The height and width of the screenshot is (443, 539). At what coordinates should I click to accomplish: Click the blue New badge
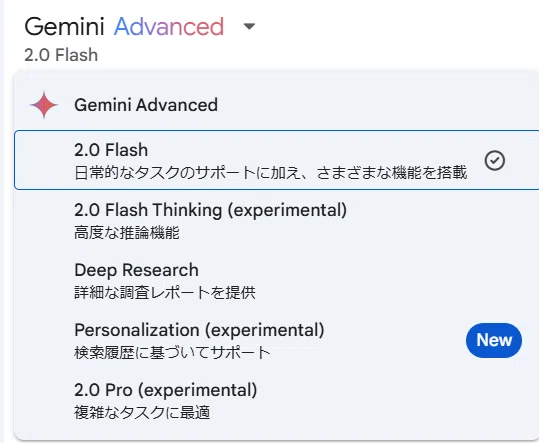click(494, 340)
